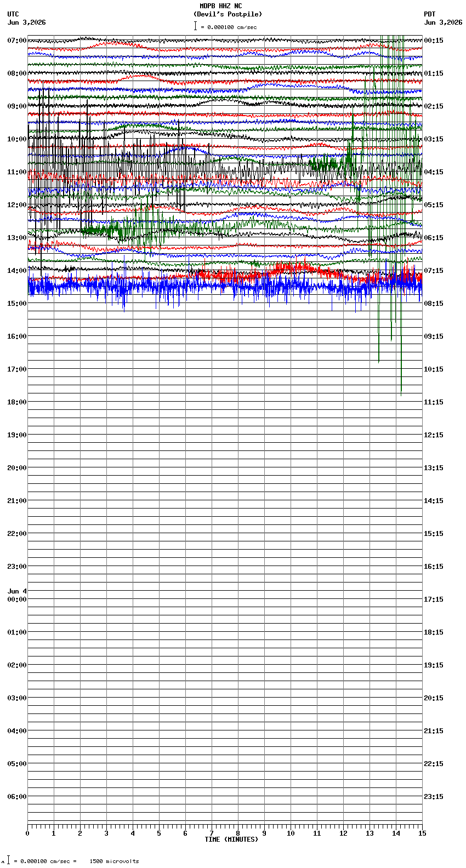
Task: Click the scale bar icon in the footer
Action: click(8, 860)
